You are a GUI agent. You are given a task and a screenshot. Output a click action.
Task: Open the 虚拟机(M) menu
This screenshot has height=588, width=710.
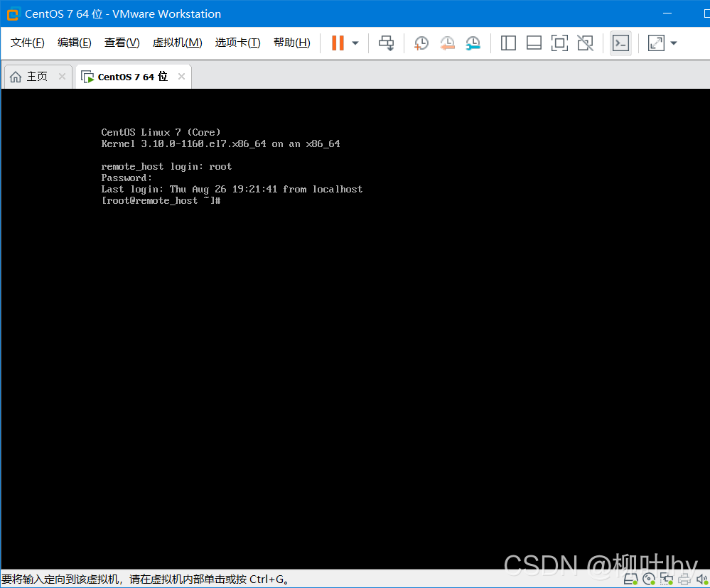coord(177,43)
